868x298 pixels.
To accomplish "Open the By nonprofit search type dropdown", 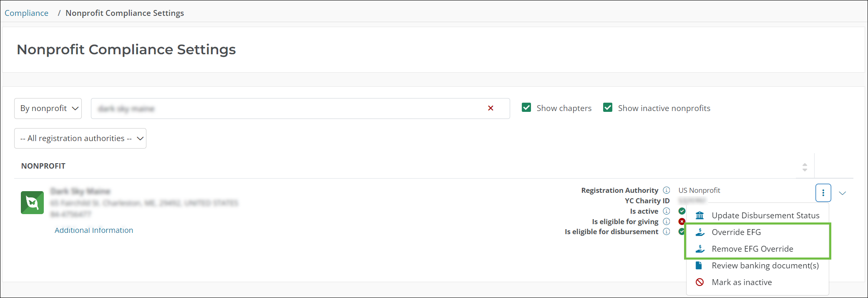I will point(48,109).
